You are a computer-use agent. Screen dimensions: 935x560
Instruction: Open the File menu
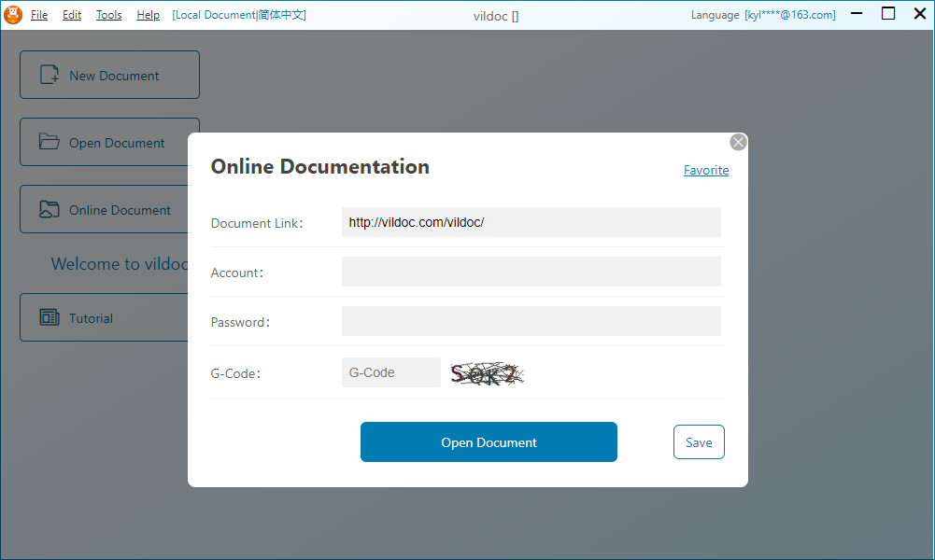39,15
